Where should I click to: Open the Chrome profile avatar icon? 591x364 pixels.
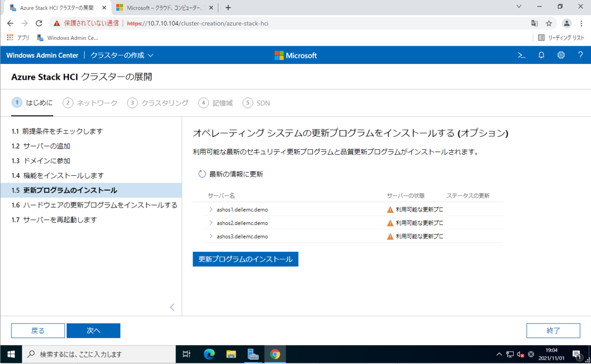567,23
